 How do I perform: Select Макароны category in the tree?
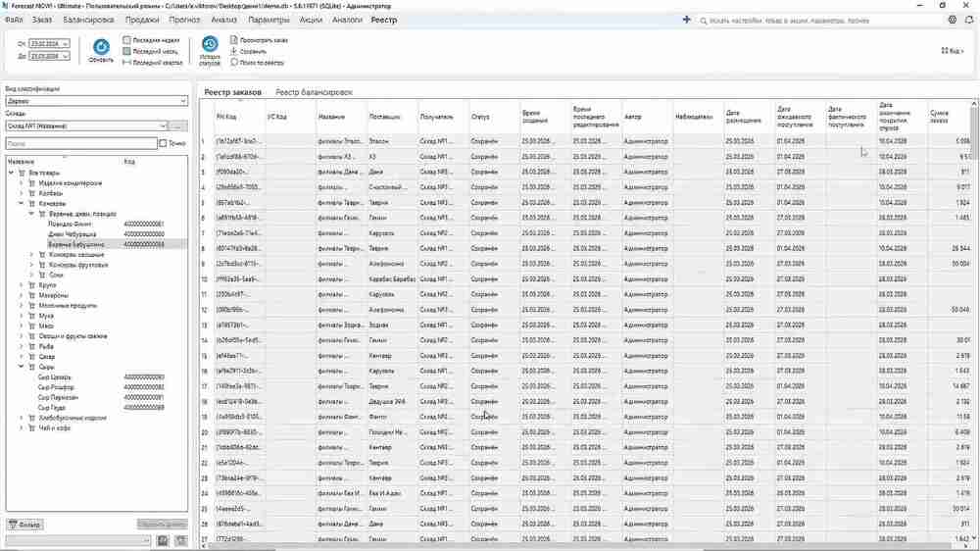click(x=53, y=295)
